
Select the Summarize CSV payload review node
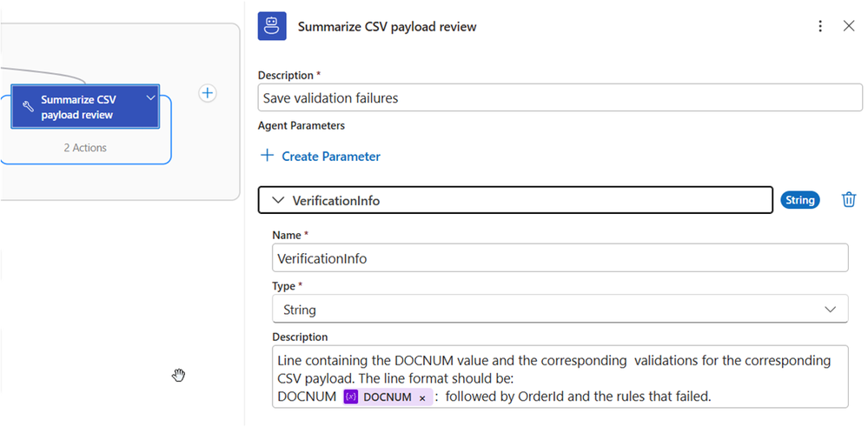tap(84, 107)
